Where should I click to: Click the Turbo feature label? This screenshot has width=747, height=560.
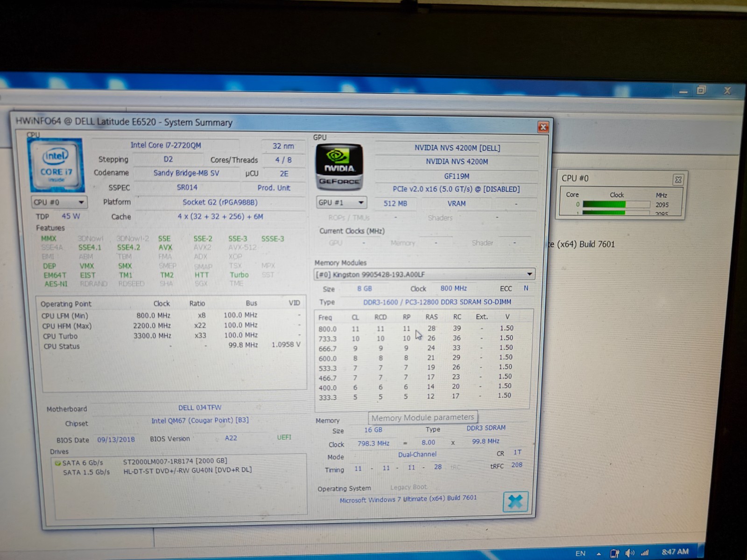click(239, 275)
